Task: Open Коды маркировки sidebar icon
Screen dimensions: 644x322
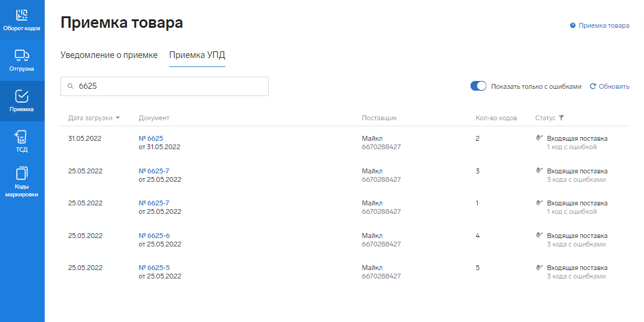Action: tap(22, 174)
